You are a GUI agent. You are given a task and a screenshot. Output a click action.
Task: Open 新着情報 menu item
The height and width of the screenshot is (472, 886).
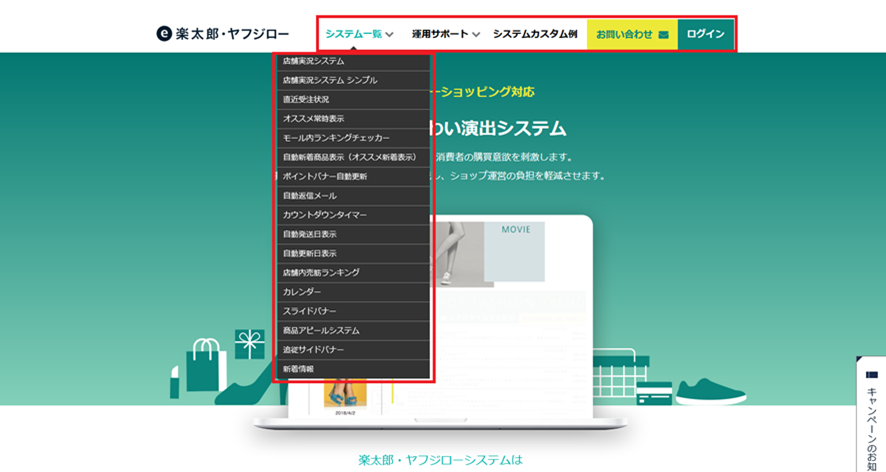[x=353, y=369]
